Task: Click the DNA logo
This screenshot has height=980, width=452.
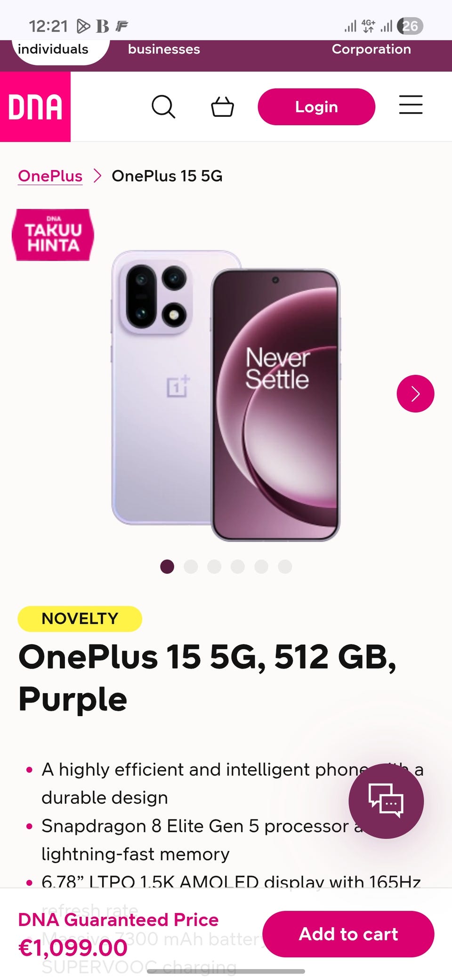Action: coord(35,106)
